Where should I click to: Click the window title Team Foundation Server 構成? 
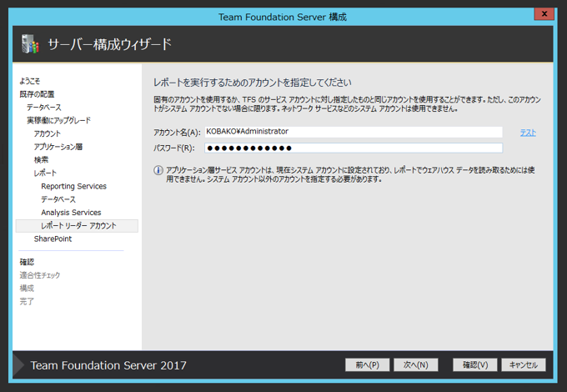click(x=283, y=17)
